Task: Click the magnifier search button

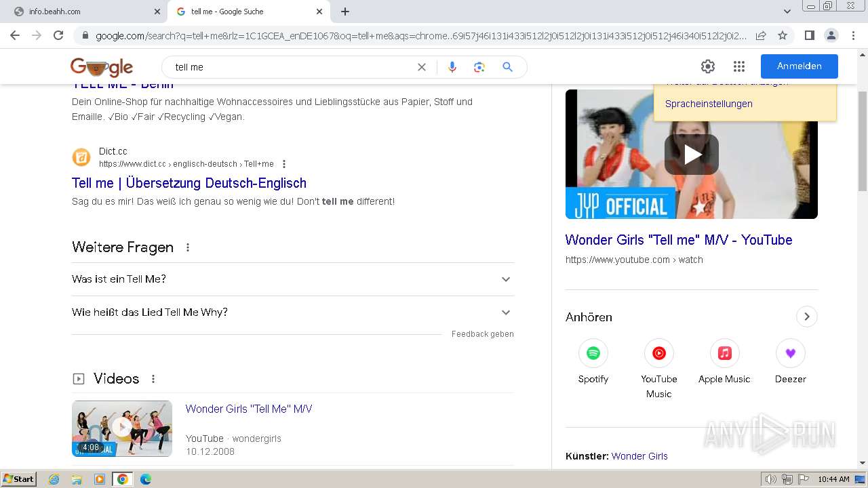Action: click(x=507, y=67)
